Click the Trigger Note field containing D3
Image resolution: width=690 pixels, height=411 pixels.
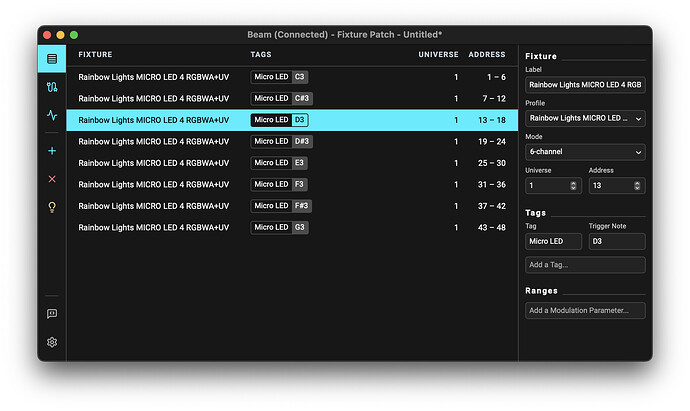click(x=616, y=241)
